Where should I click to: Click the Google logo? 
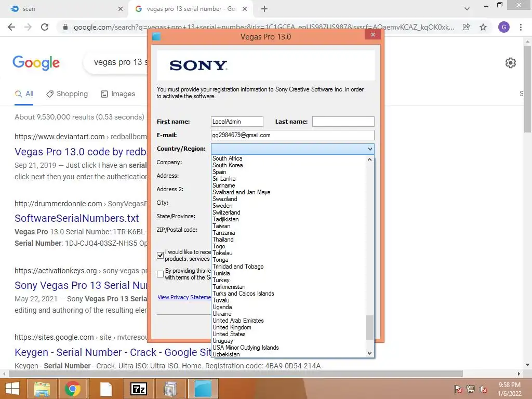tap(36, 63)
